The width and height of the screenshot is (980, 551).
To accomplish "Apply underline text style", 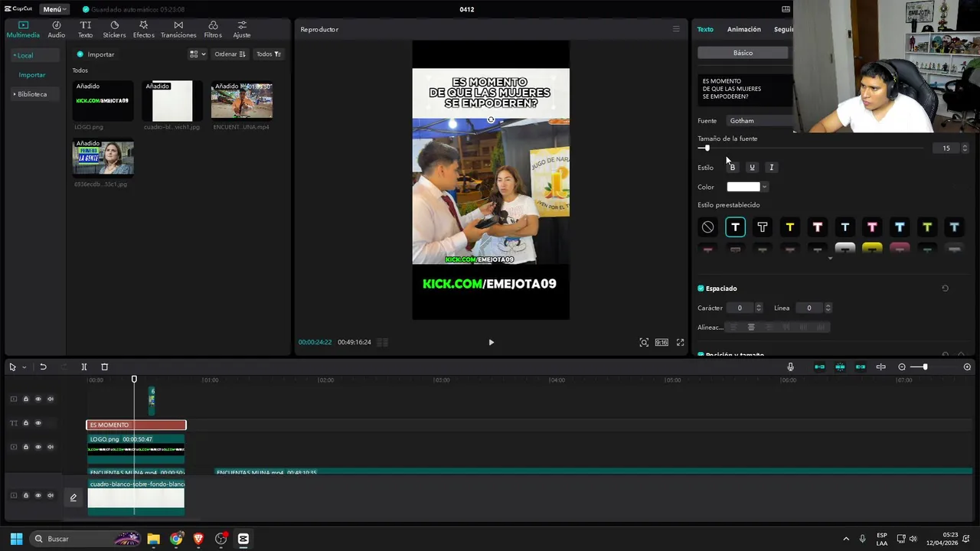I will [x=752, y=168].
